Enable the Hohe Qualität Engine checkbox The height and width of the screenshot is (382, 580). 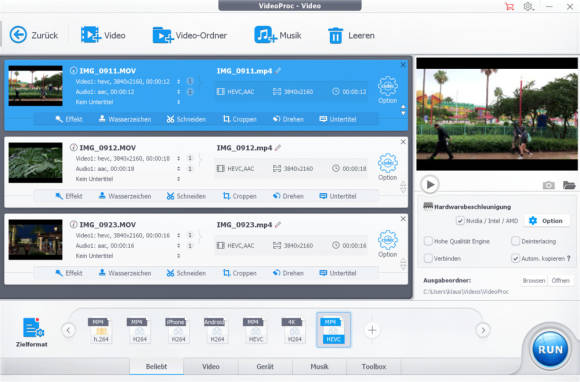click(428, 241)
